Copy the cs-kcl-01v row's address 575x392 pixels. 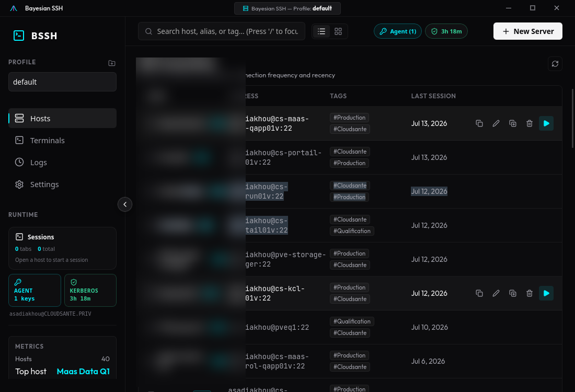[479, 293]
